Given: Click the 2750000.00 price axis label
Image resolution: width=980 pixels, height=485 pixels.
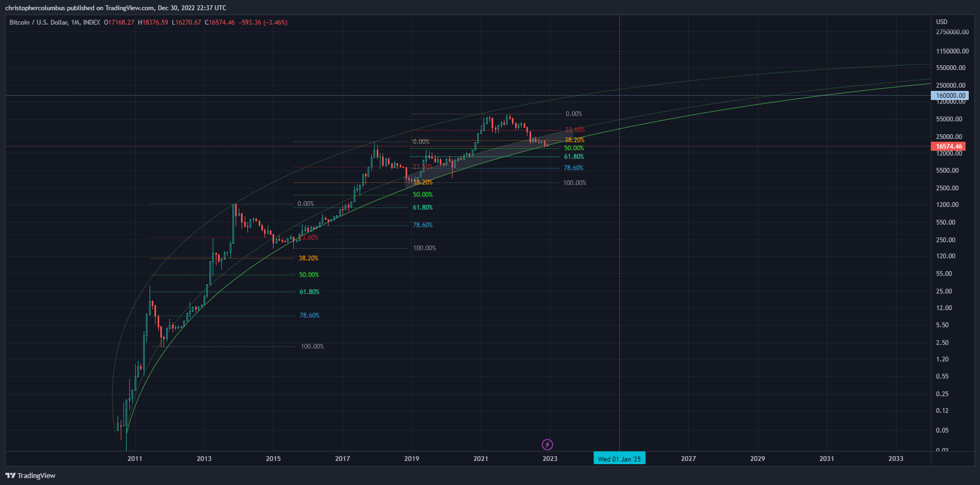Looking at the screenshot, I should (x=952, y=32).
